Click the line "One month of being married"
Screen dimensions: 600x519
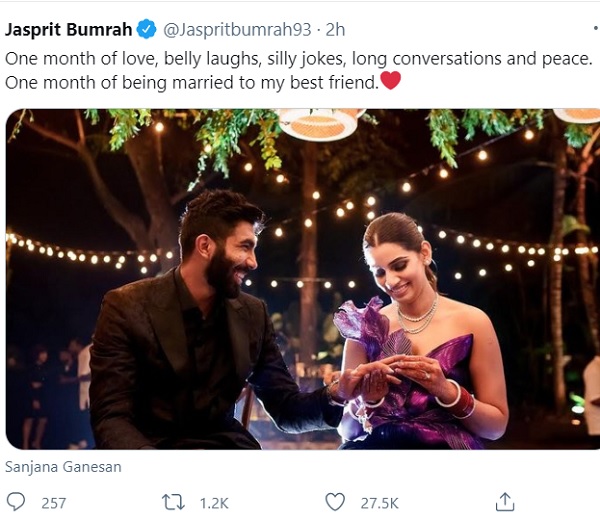pos(192,81)
